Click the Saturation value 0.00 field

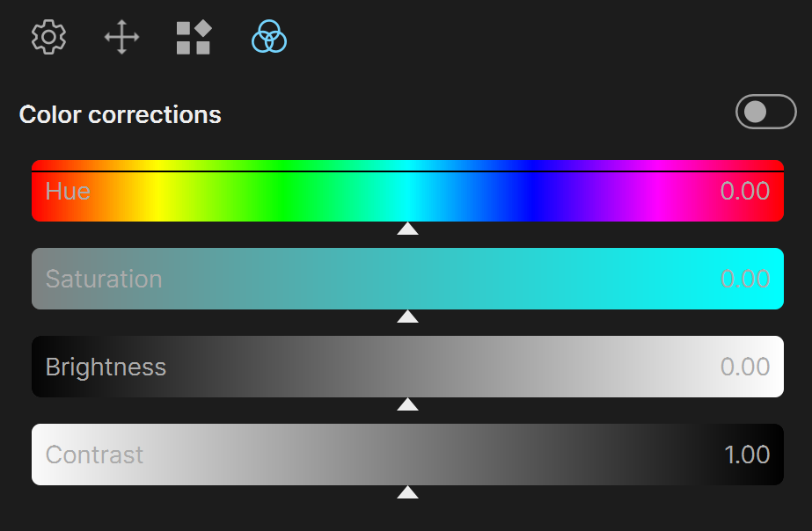coord(744,279)
